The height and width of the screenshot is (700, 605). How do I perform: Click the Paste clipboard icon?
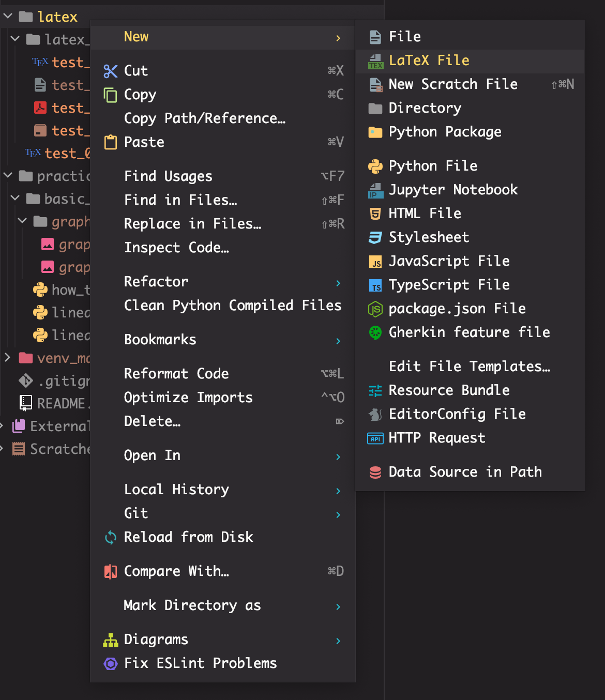[x=111, y=142]
